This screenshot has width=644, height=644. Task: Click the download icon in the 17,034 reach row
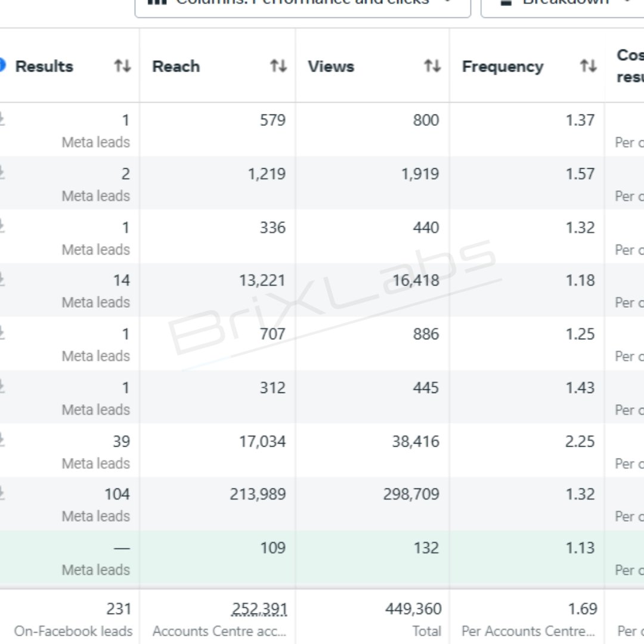(2, 440)
